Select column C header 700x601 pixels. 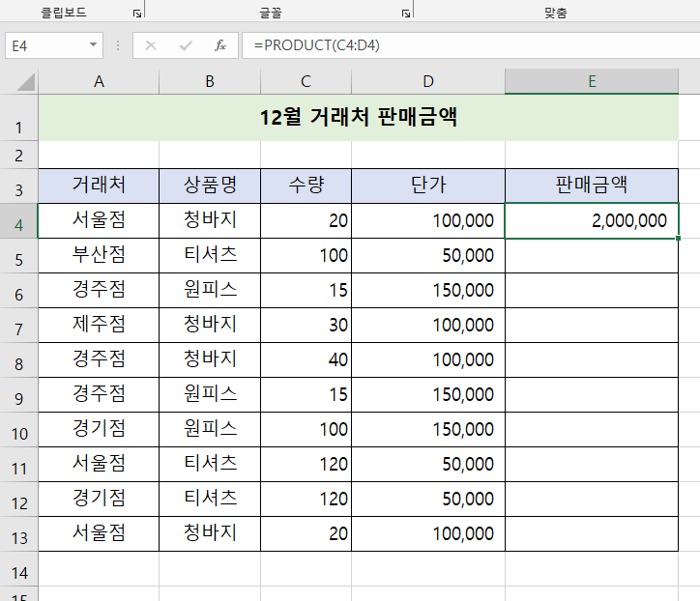[x=306, y=82]
